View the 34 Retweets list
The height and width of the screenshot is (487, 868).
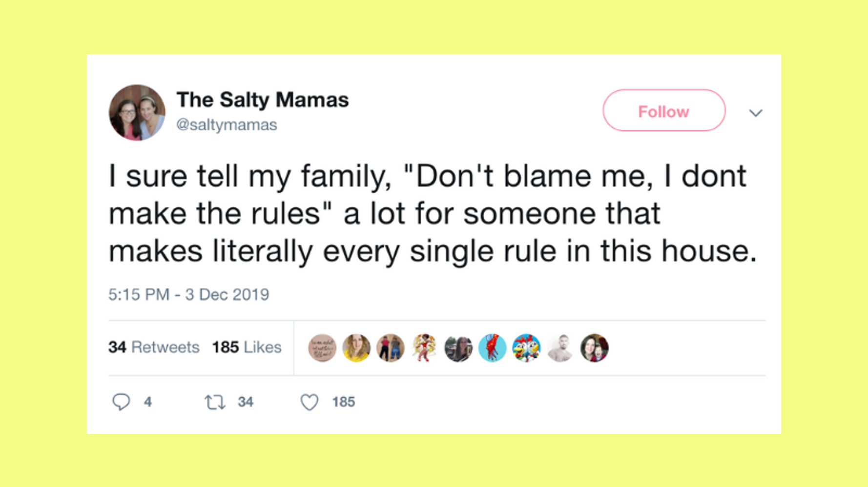[154, 347]
